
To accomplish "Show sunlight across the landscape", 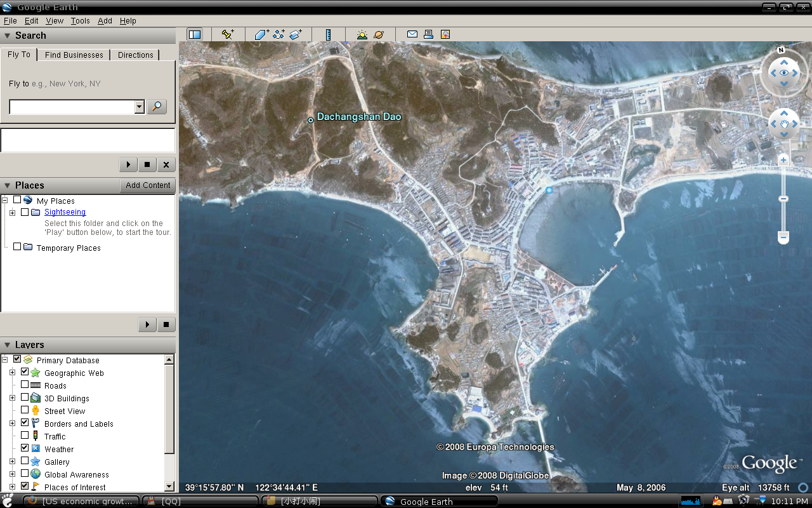I will coord(362,34).
